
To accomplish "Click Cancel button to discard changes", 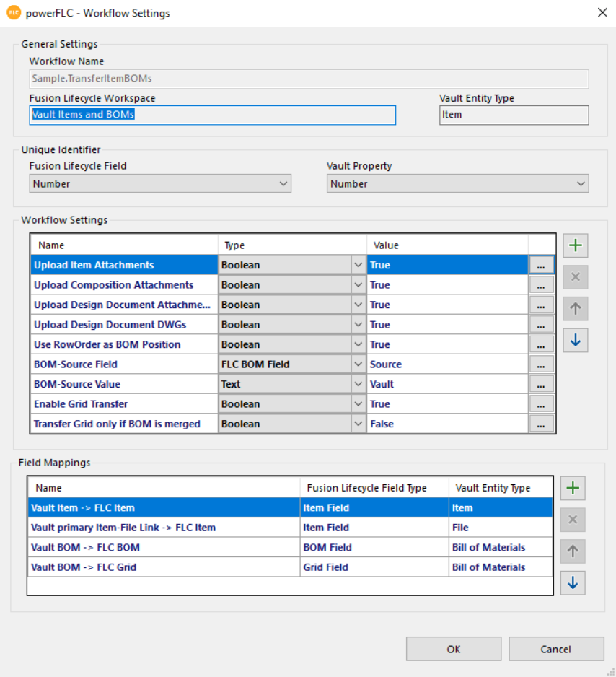I will click(555, 649).
